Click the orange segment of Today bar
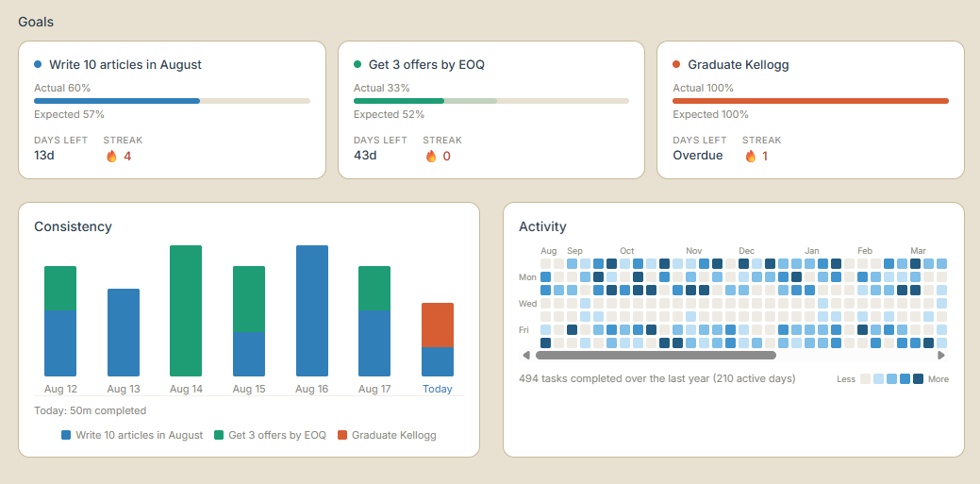The image size is (980, 484). pos(438,325)
